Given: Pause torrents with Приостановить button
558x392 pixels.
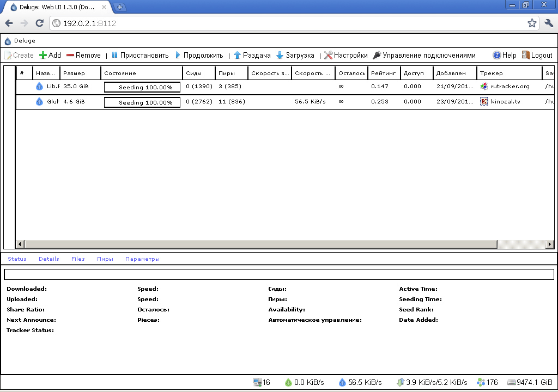Looking at the screenshot, I should pyautogui.click(x=140, y=55).
